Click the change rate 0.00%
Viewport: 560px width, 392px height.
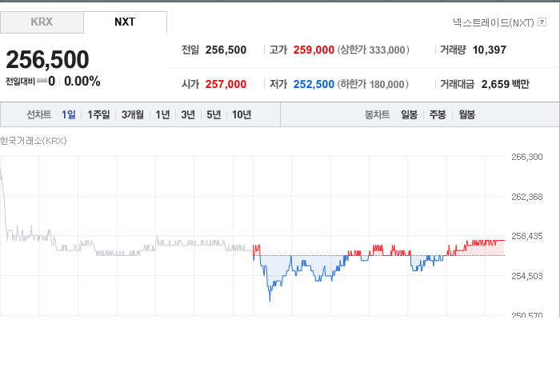[x=82, y=82]
